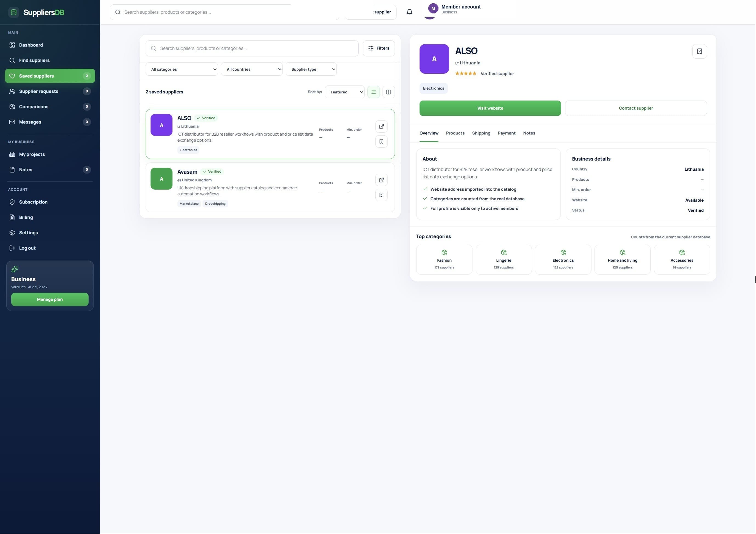Click the Supplier requests people icon
Viewport: 756px width, 534px height.
[12, 91]
